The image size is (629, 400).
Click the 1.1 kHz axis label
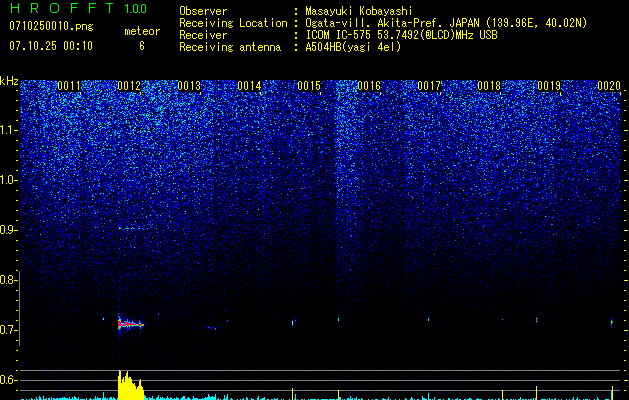click(x=9, y=130)
